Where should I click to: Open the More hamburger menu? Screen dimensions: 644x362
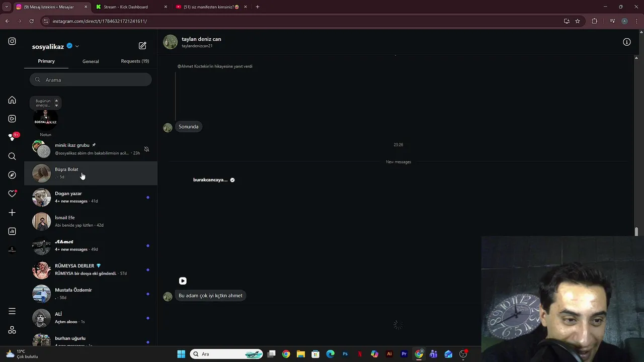(x=12, y=311)
